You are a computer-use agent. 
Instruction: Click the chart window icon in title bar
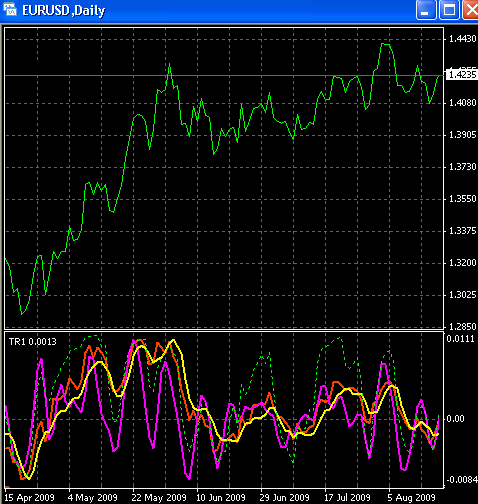click(10, 9)
